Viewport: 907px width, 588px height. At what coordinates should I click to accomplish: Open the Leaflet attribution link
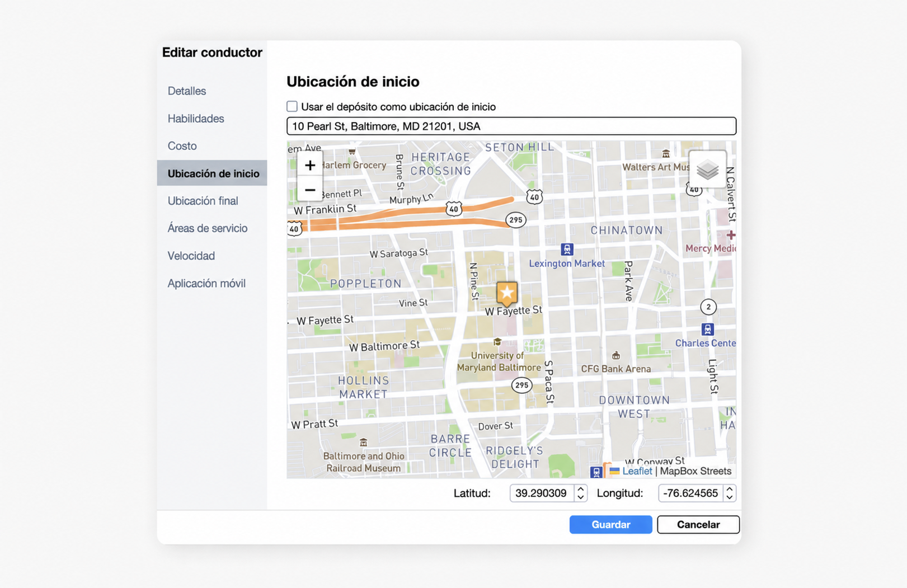637,471
